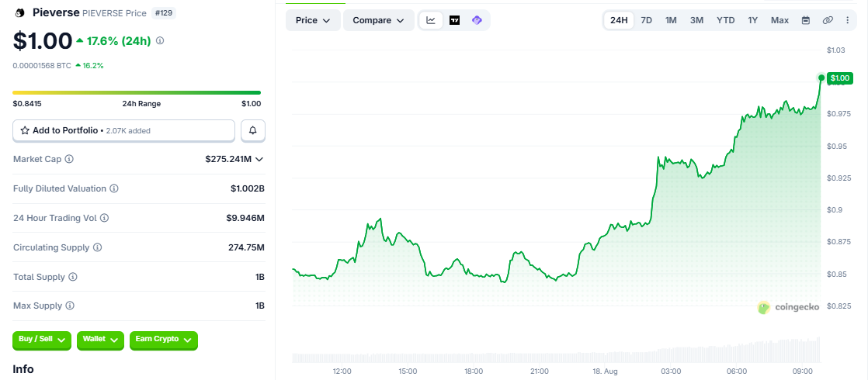Screen dimensions: 868x380
Task: Open the Max Supply info icon
Action: click(70, 306)
